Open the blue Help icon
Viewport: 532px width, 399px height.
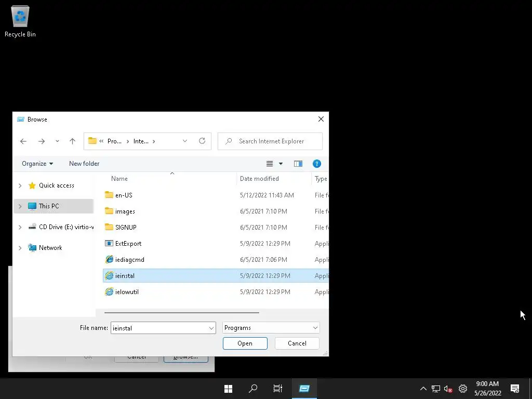tap(316, 164)
